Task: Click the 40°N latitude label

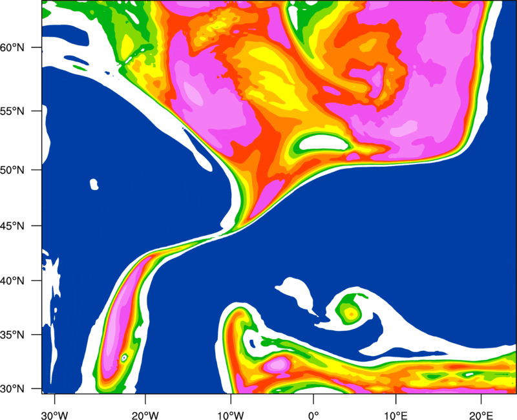Action: [x=12, y=281]
